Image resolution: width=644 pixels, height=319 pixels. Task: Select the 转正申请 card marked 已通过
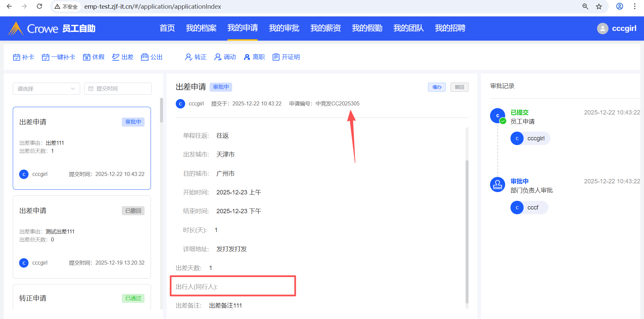coord(82,297)
